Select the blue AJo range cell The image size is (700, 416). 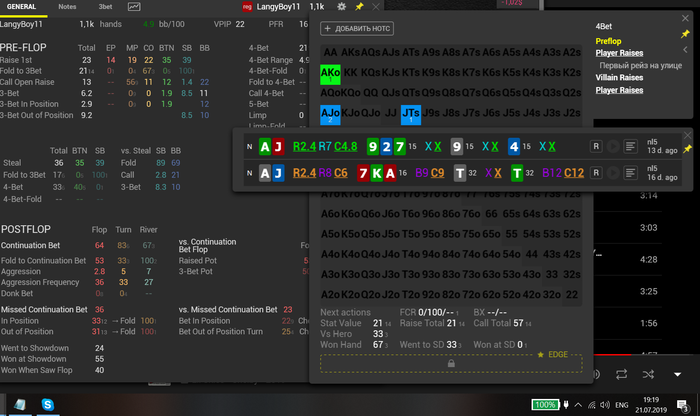coord(330,115)
